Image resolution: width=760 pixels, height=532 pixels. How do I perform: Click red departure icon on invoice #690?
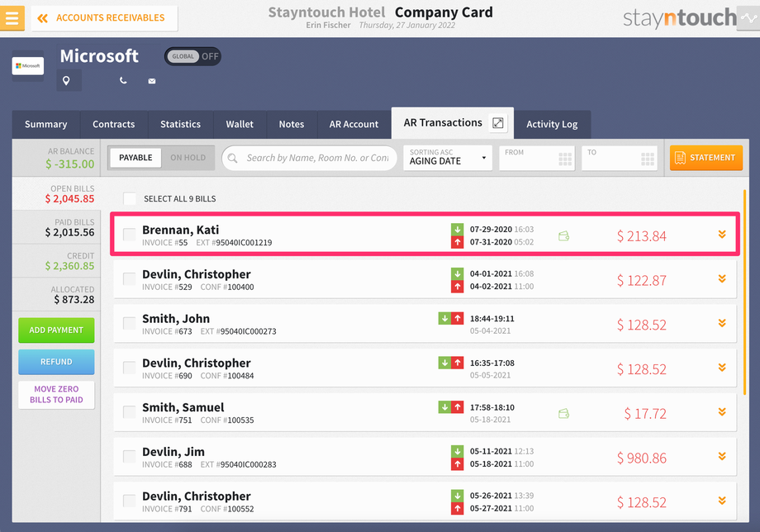(x=457, y=363)
